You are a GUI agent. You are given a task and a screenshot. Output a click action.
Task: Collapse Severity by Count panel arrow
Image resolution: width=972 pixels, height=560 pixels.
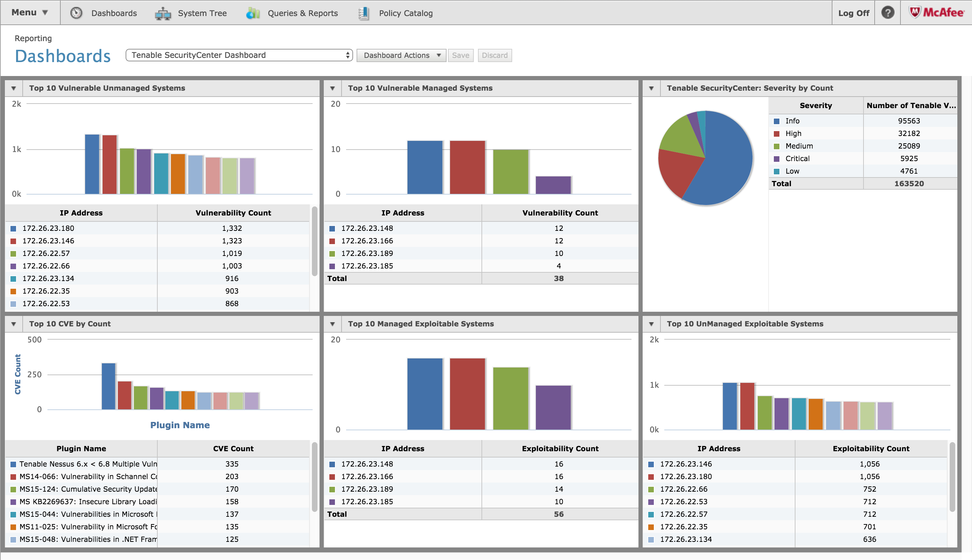(651, 89)
